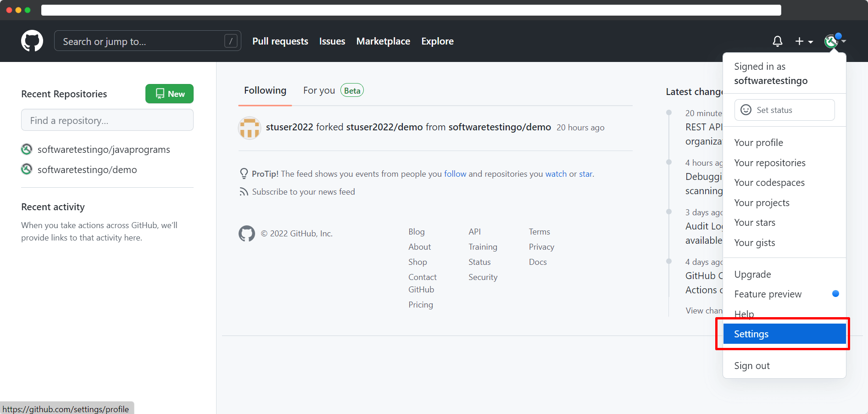Image resolution: width=868 pixels, height=414 pixels.
Task: Open Feature preview
Action: click(x=784, y=294)
